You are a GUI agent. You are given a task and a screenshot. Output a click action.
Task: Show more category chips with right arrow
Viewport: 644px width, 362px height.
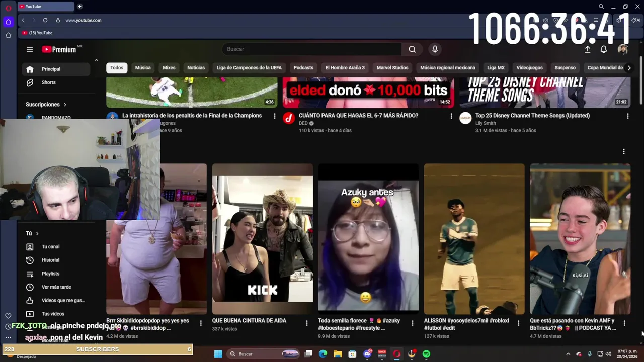[629, 68]
